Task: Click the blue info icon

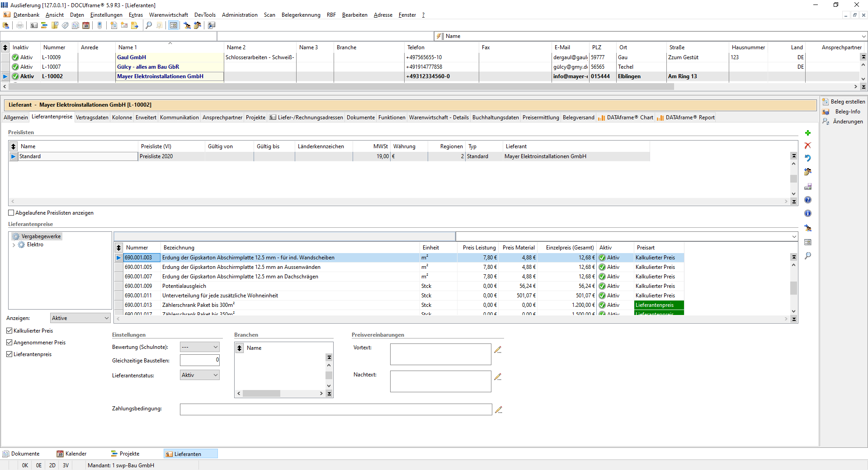Action: click(808, 213)
